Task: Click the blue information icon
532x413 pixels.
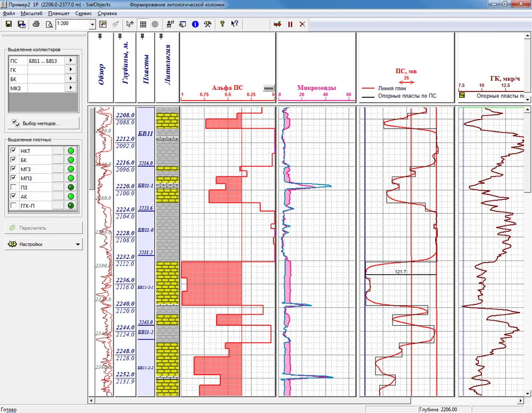Action: (195, 24)
